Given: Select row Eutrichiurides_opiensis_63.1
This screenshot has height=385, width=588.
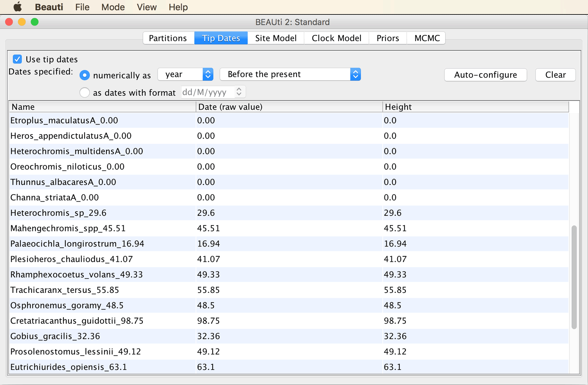Looking at the screenshot, I should pos(289,367).
